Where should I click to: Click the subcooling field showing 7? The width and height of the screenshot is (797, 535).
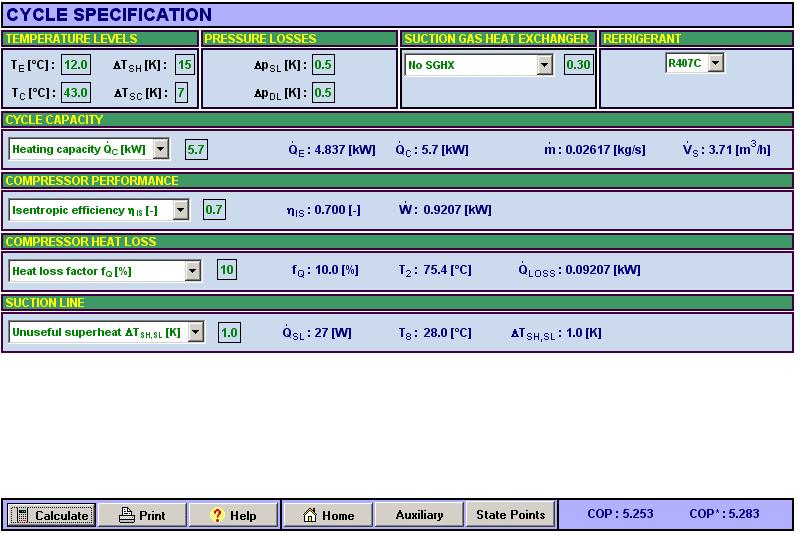pyautogui.click(x=181, y=92)
